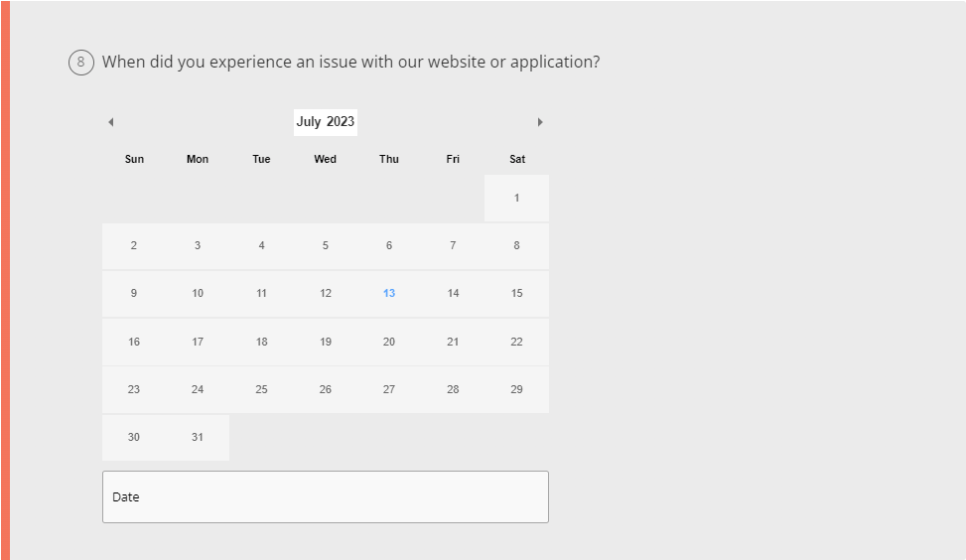The height and width of the screenshot is (560, 966).
Task: Select July 22 on calendar
Action: [516, 343]
